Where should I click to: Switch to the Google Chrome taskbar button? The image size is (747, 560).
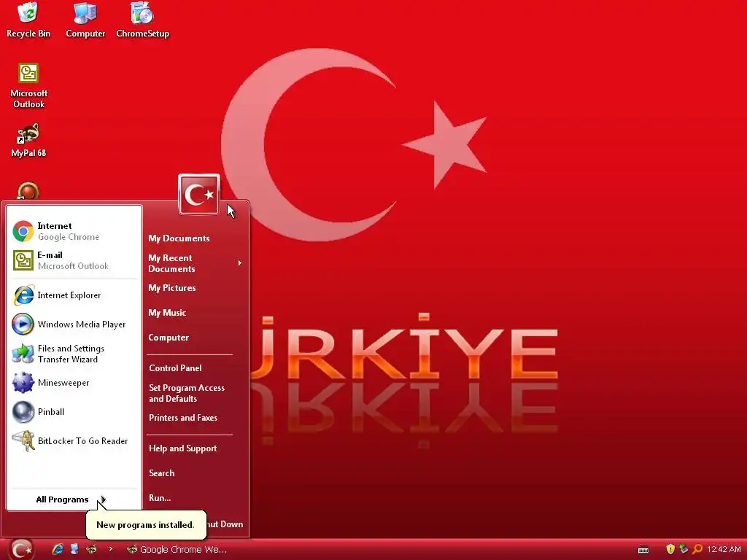(177, 550)
